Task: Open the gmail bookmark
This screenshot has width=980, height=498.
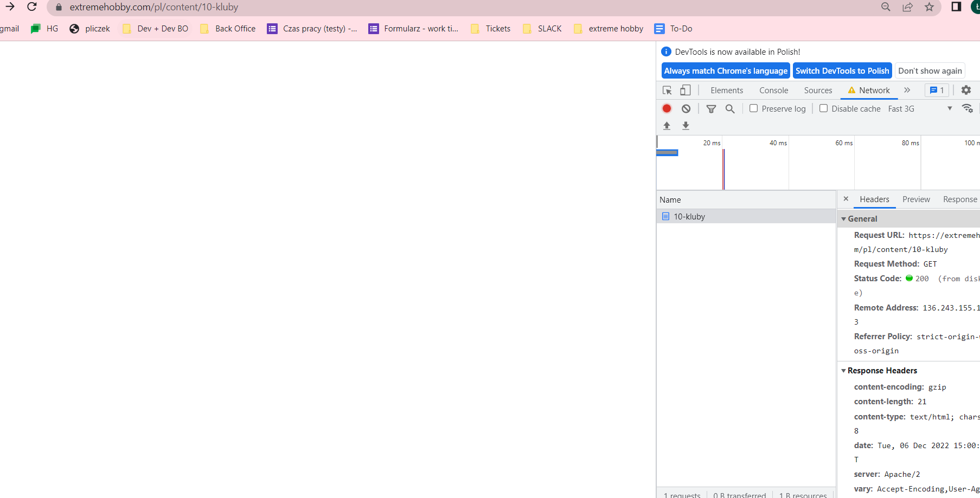Action: pos(9,29)
